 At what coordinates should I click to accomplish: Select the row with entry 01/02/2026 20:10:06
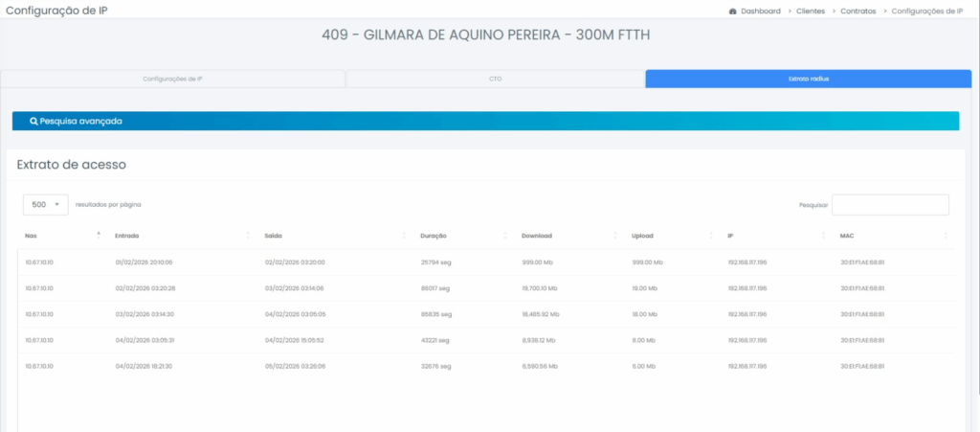[x=144, y=261]
